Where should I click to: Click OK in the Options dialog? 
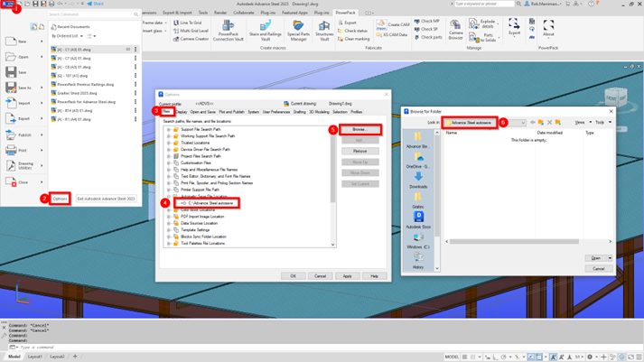pyautogui.click(x=293, y=276)
